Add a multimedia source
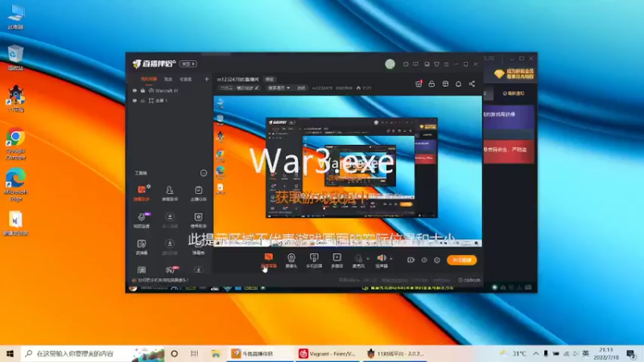644x362 pixels. pyautogui.click(x=336, y=260)
